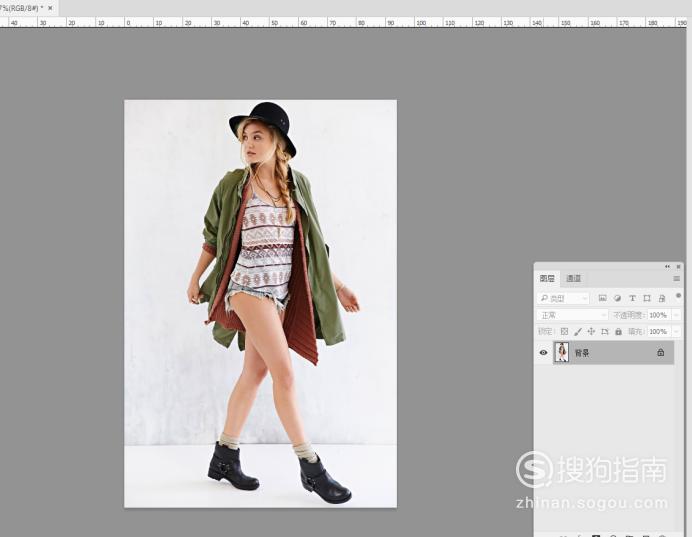Lock artboard auto-nesting icon

click(605, 331)
